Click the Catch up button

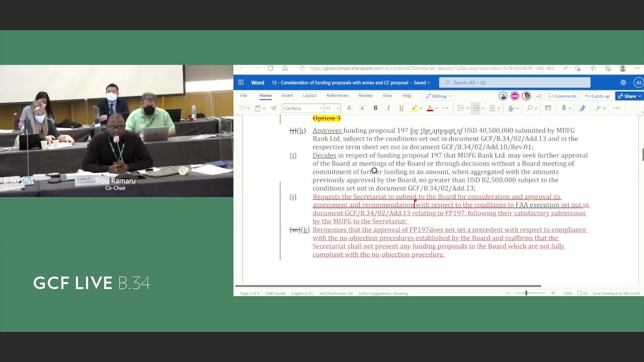[x=597, y=96]
